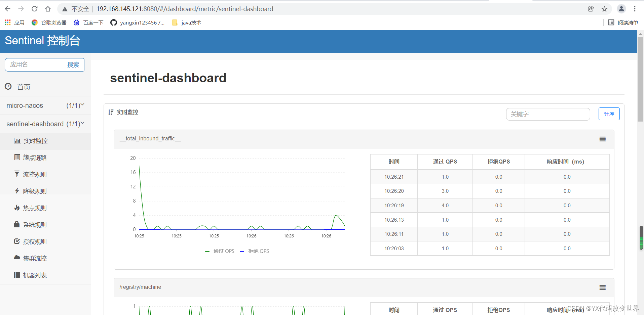The height and width of the screenshot is (315, 644).
Task: Click the 系统规则 lock icon
Action: click(17, 224)
